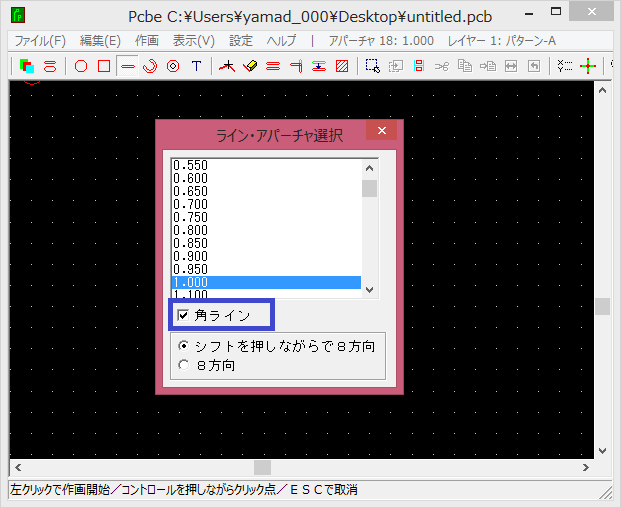Click the layer color selection icon
The image size is (621, 508).
point(27,66)
